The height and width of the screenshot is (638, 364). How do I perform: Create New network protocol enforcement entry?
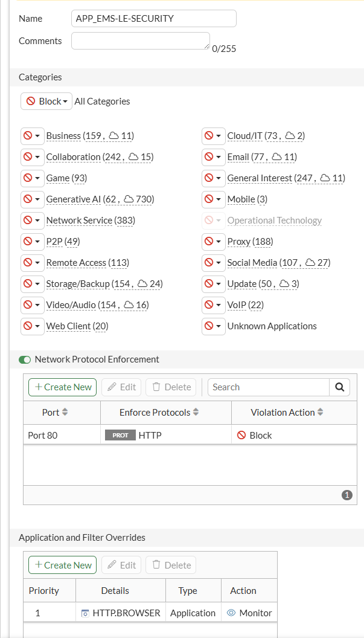pyautogui.click(x=63, y=387)
